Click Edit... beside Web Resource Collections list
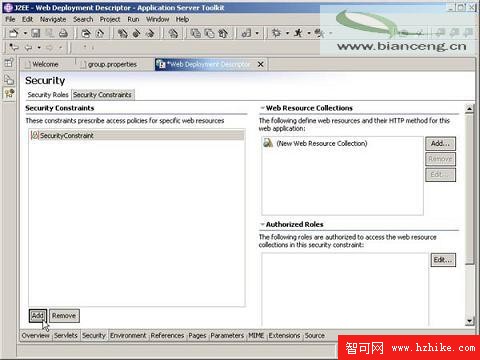The height and width of the screenshot is (360, 480). [x=440, y=174]
